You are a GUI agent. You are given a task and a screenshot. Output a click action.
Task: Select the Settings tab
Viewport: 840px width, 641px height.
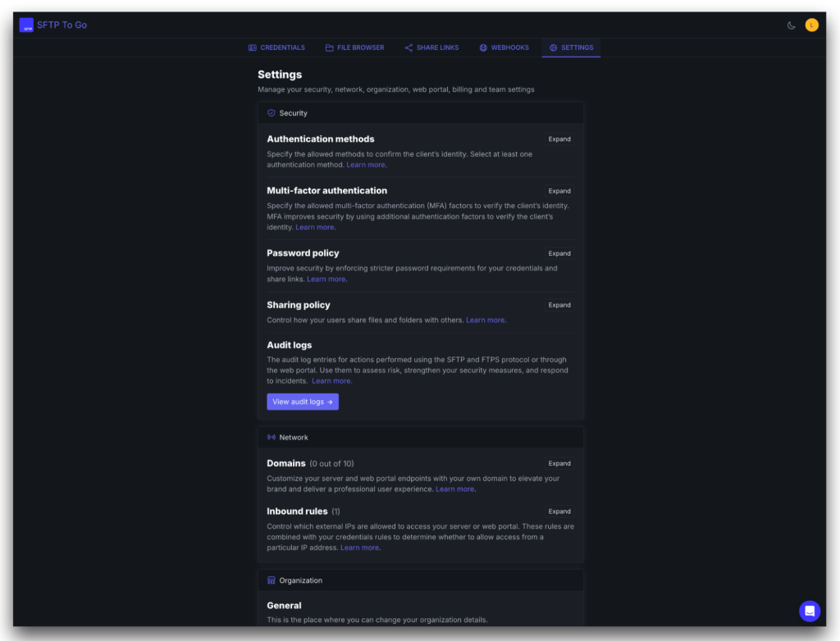pos(571,48)
